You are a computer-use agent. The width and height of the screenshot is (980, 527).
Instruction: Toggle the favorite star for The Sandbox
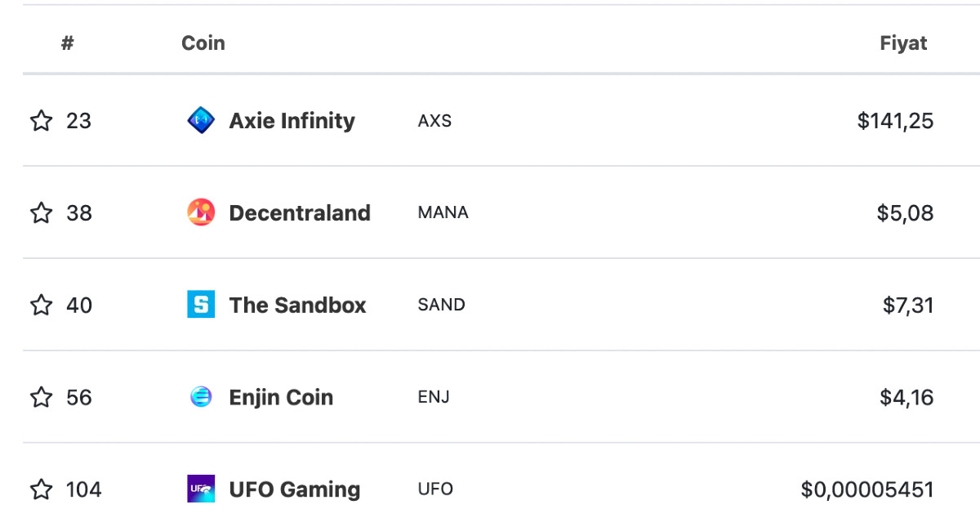[x=41, y=306]
